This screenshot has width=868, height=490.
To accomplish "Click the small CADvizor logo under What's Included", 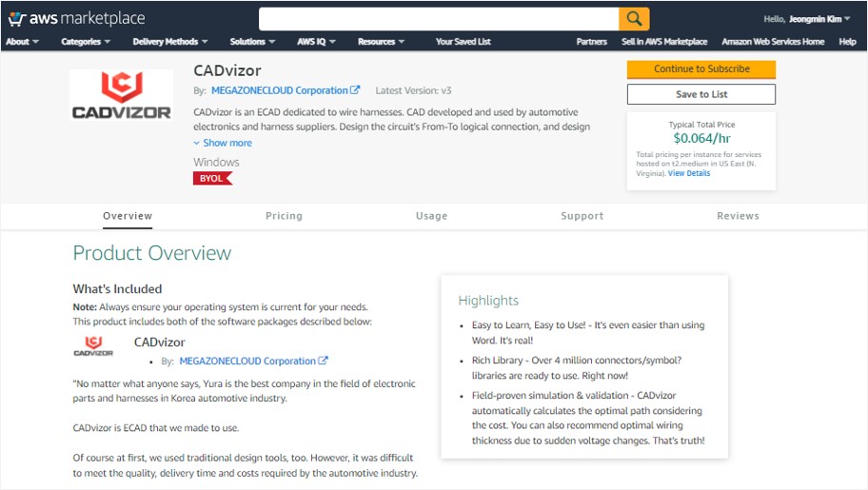I will tap(93, 345).
